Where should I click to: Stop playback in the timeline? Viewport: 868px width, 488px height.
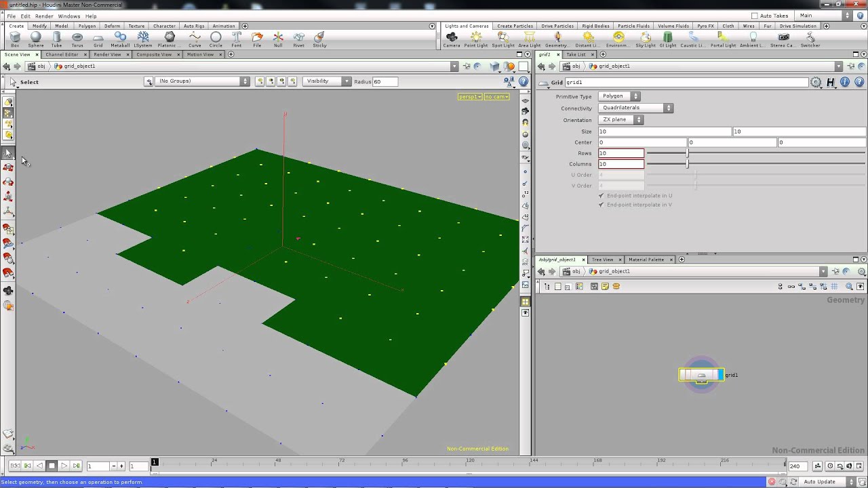point(52,466)
